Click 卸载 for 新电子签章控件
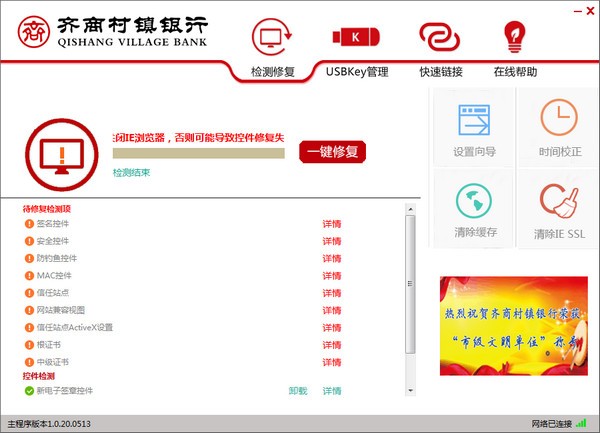Image resolution: width=600 pixels, height=433 pixels. 298,391
